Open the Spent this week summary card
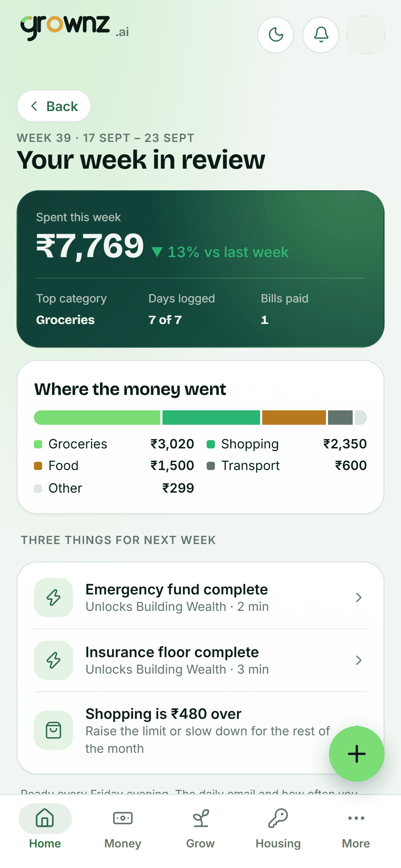The width and height of the screenshot is (401, 868). coord(200,269)
